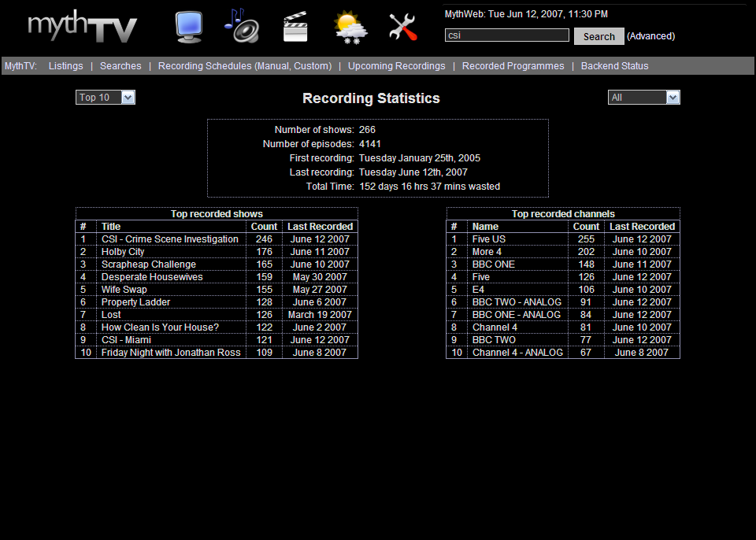The width and height of the screenshot is (756, 540).
Task: Open the Custom recording schedule link
Action: (x=311, y=66)
